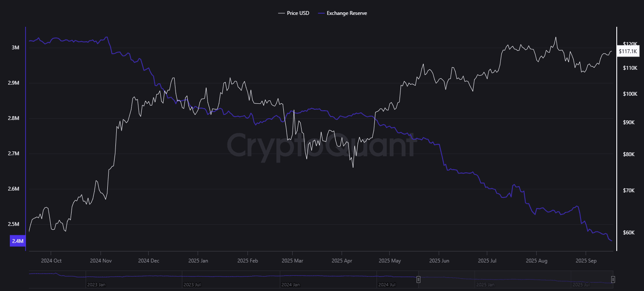
Task: Click the right range handle in the navigator
Action: (x=613, y=280)
